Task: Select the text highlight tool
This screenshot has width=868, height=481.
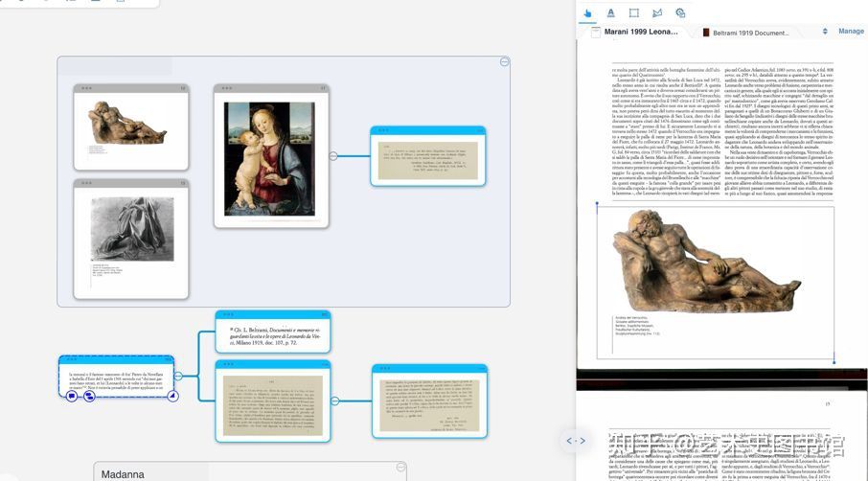Action: (610, 13)
